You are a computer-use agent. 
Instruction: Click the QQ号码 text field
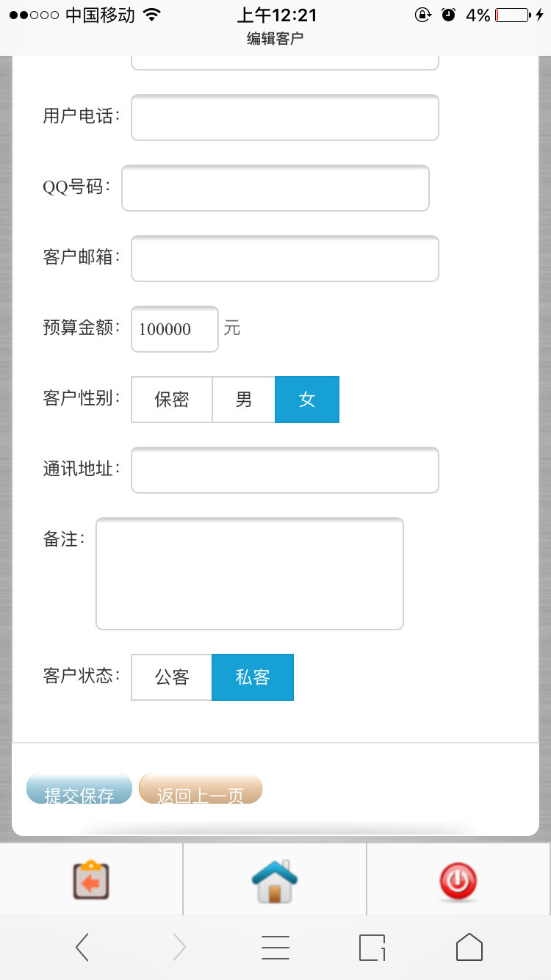pyautogui.click(x=275, y=188)
